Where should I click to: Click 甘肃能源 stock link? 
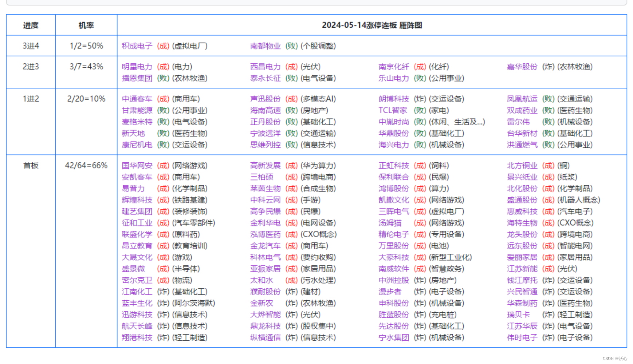[x=137, y=110]
